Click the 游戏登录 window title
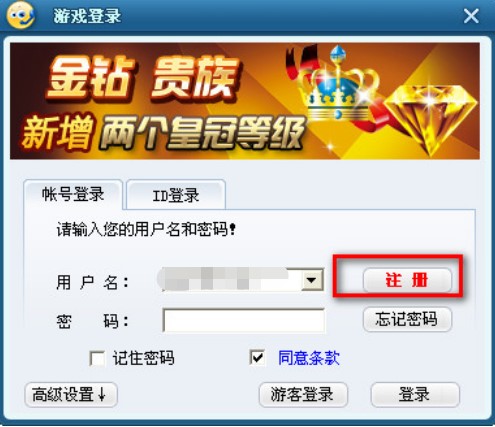Viewport: 495px width, 427px height. [87, 16]
